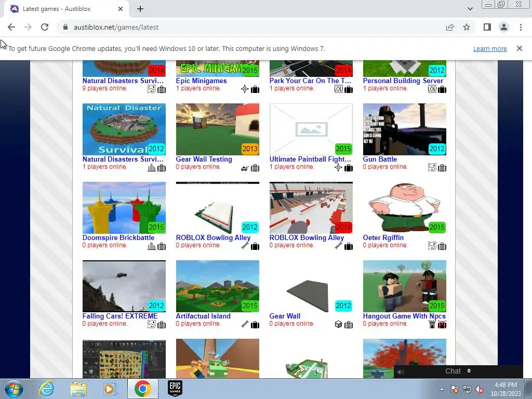Viewport: 532px width, 399px height.
Task: Click the Oeter Rgiffin character thumbnail
Action: pyautogui.click(x=404, y=208)
